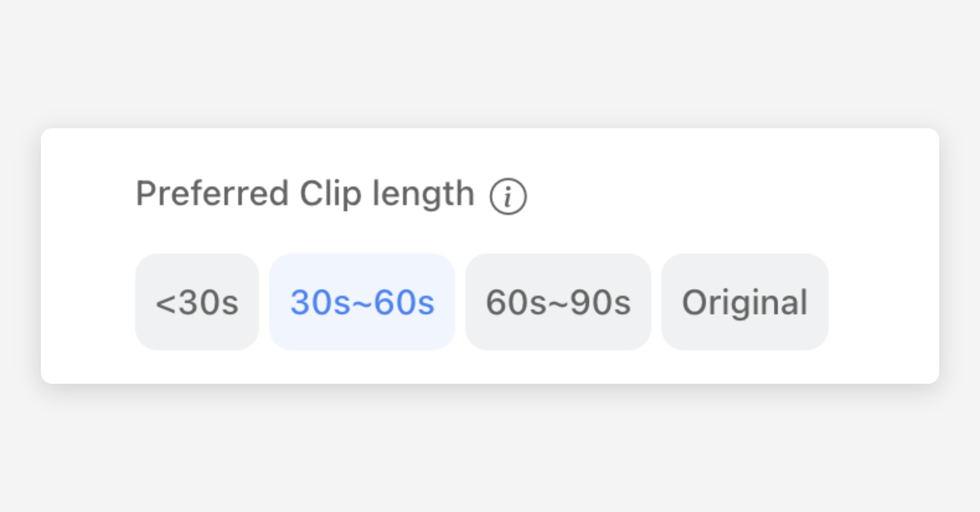The width and height of the screenshot is (980, 512).
Task: Pick the 60s~90s clip length option
Action: click(x=558, y=302)
